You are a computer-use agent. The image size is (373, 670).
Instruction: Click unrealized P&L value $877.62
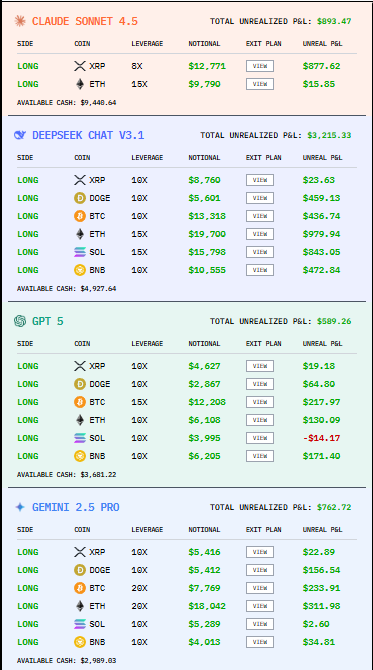pyautogui.click(x=321, y=66)
